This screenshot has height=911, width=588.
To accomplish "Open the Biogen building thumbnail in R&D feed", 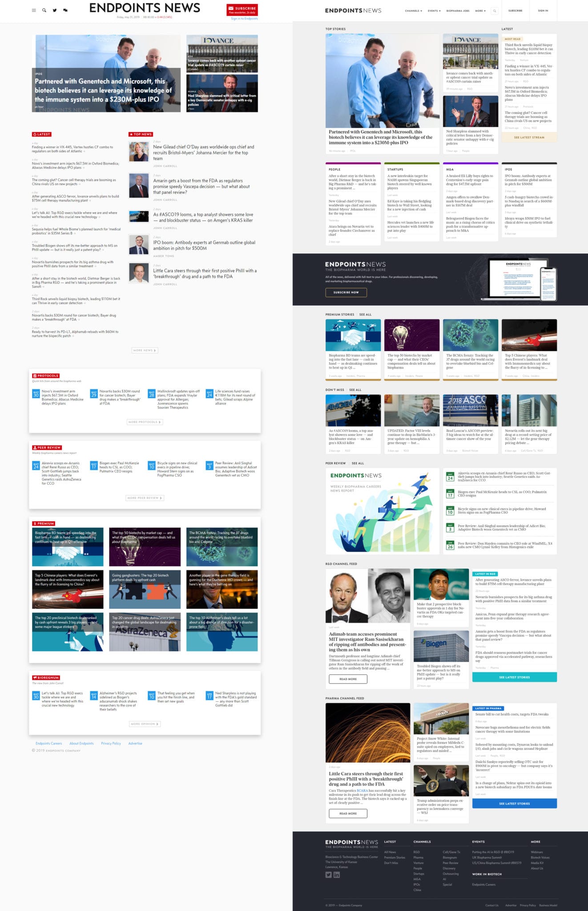I will click(x=441, y=646).
